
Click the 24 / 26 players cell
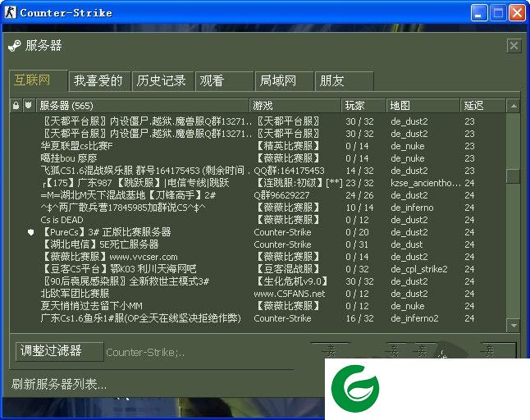(359, 195)
